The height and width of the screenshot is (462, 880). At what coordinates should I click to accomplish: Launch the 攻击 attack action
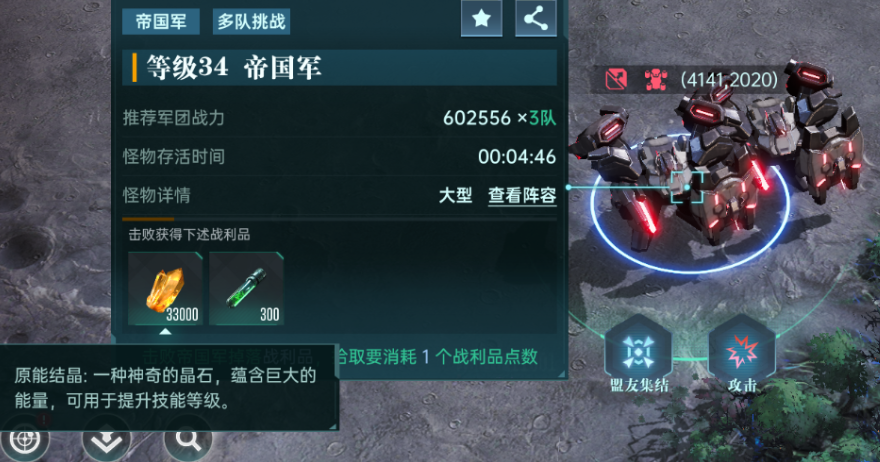742,354
